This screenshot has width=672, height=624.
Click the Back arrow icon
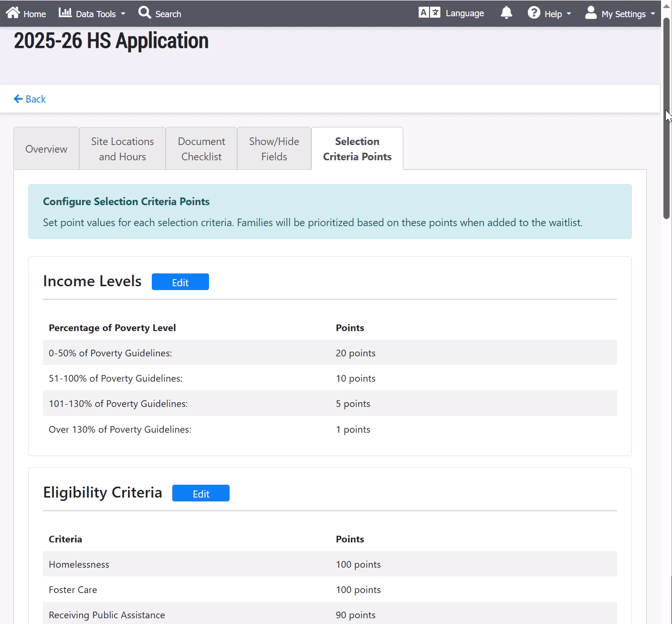(x=18, y=99)
